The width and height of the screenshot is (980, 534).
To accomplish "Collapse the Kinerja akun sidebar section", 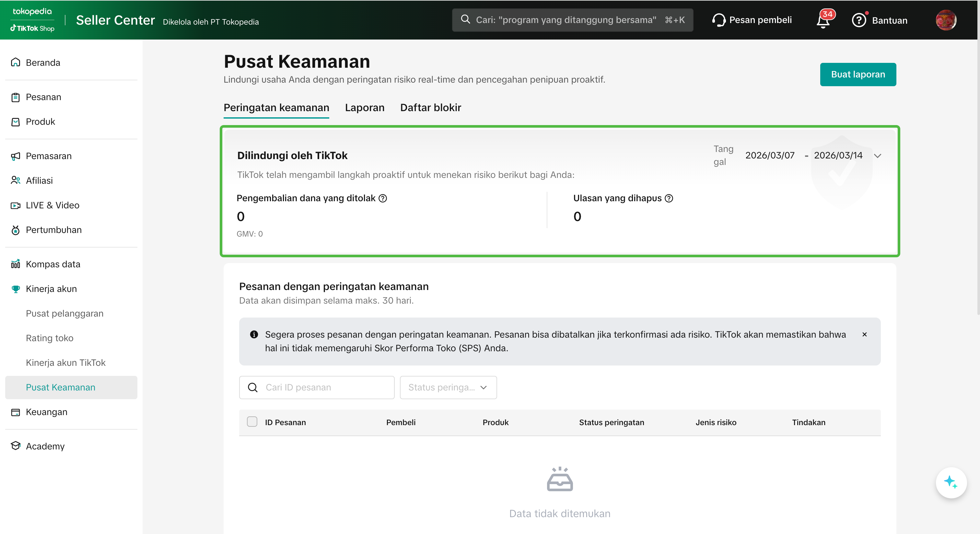I will click(x=51, y=289).
